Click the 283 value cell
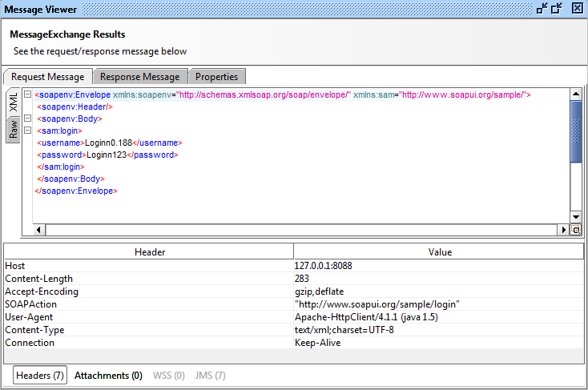Image resolution: width=588 pixels, height=390 pixels. pyautogui.click(x=439, y=279)
